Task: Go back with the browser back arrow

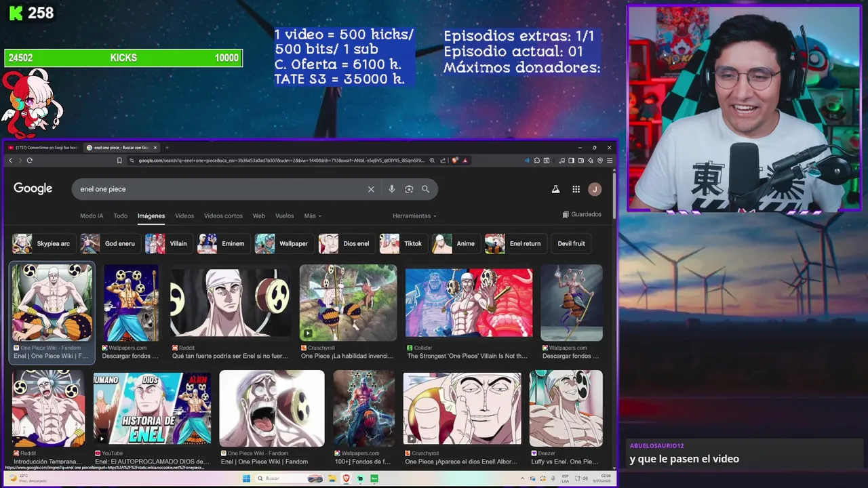Action: 10,161
